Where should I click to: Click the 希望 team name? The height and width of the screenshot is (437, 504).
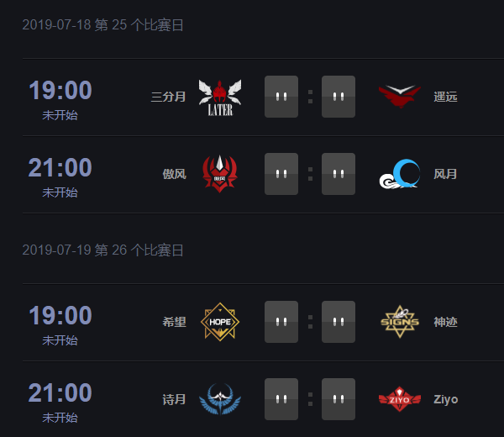tap(174, 322)
